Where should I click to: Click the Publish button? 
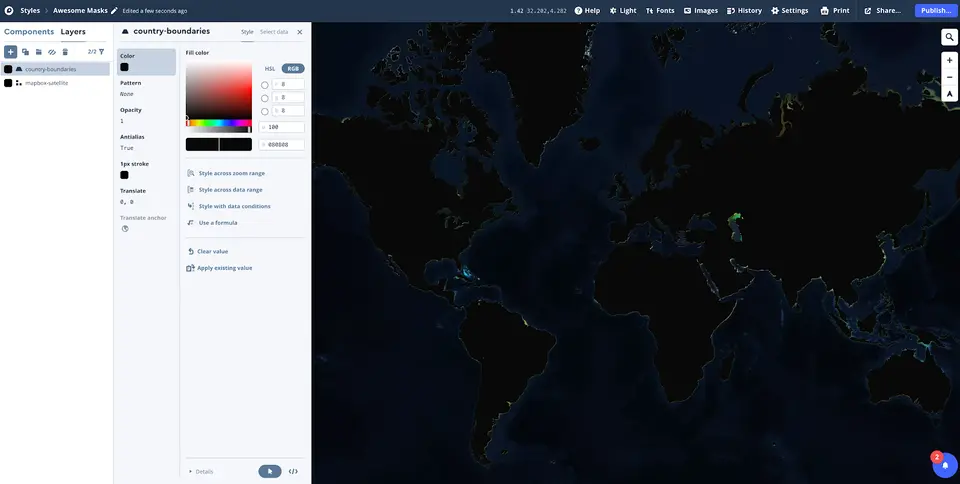(935, 10)
